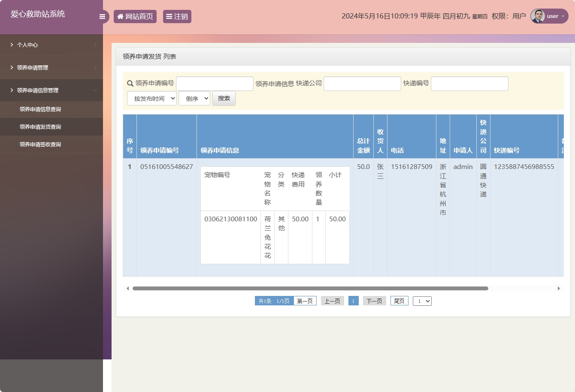Open 领养申请信息查询 in the sidebar
The width and height of the screenshot is (575, 392).
[40, 109]
